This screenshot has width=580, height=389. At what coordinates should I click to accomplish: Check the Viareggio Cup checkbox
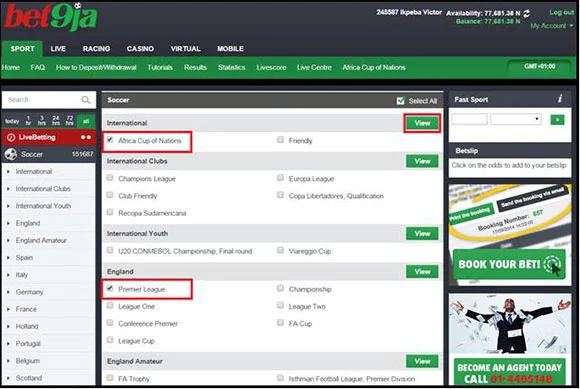click(x=280, y=250)
